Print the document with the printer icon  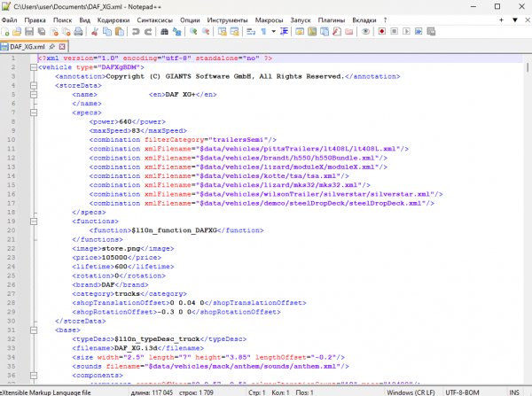pos(78,32)
